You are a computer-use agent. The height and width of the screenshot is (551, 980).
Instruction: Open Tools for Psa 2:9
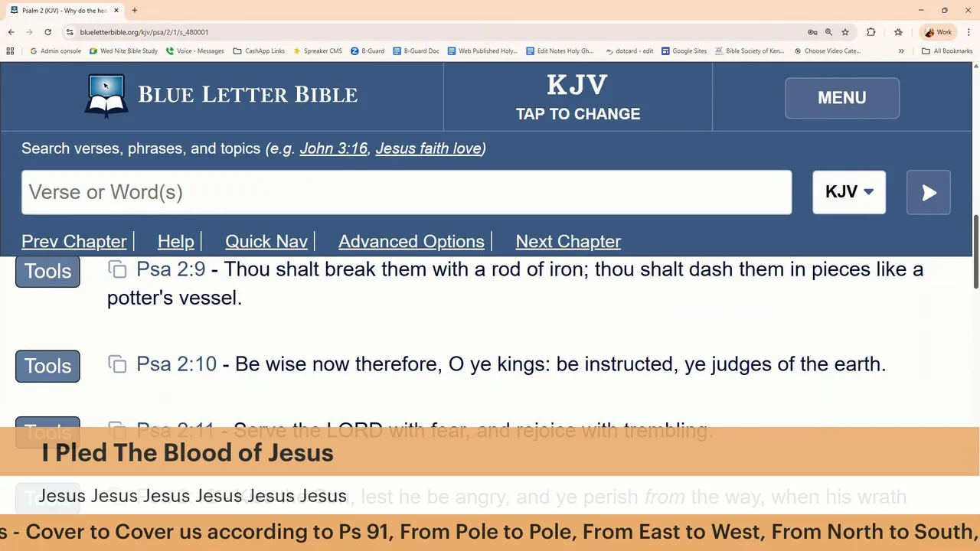click(47, 271)
